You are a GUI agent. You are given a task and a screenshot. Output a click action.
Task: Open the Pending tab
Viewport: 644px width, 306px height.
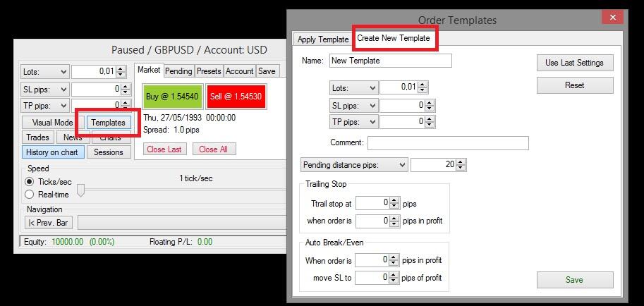[178, 71]
